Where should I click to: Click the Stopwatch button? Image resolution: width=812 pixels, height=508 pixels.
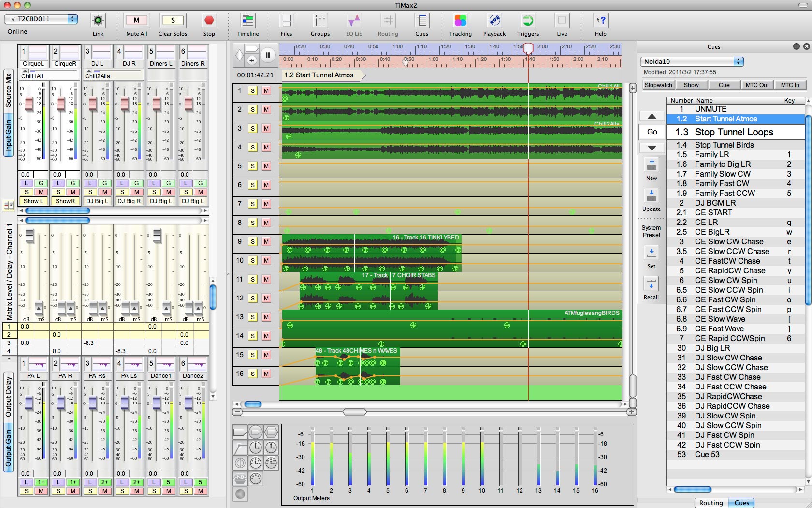pos(658,85)
